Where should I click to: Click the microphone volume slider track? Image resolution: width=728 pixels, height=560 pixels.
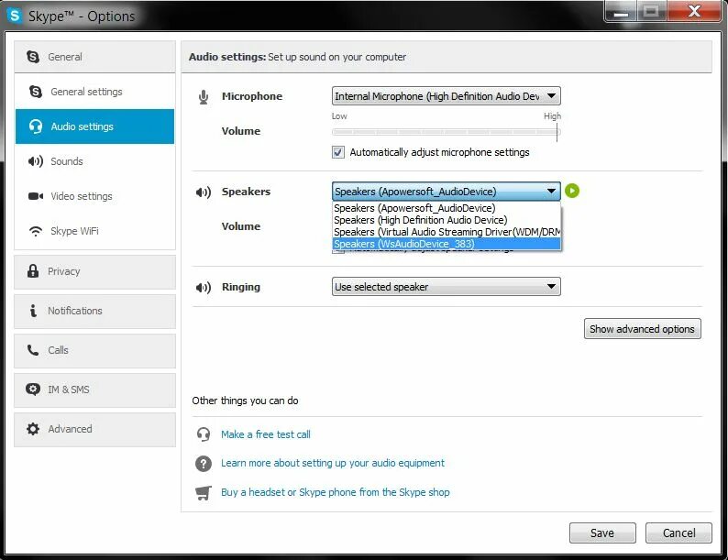pos(447,132)
